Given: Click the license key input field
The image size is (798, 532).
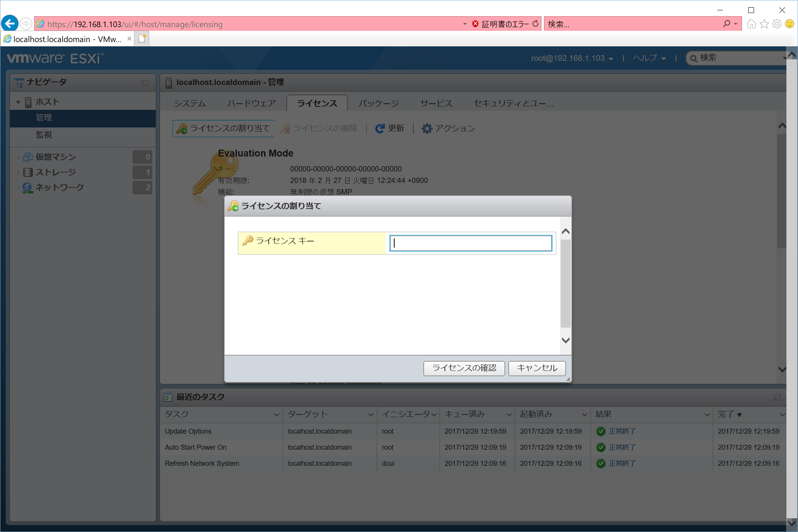Looking at the screenshot, I should (470, 243).
